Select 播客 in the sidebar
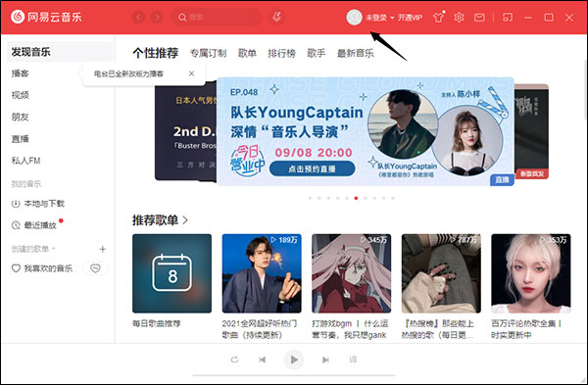This screenshot has height=385, width=588. point(21,73)
